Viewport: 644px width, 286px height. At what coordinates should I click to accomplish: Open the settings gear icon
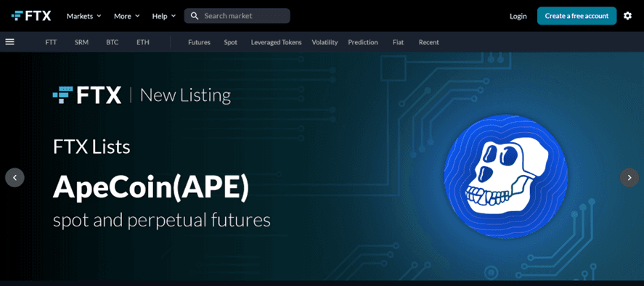[627, 16]
